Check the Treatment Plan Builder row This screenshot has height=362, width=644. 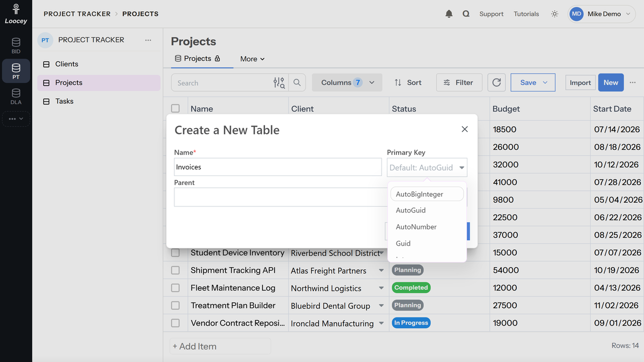pos(175,305)
